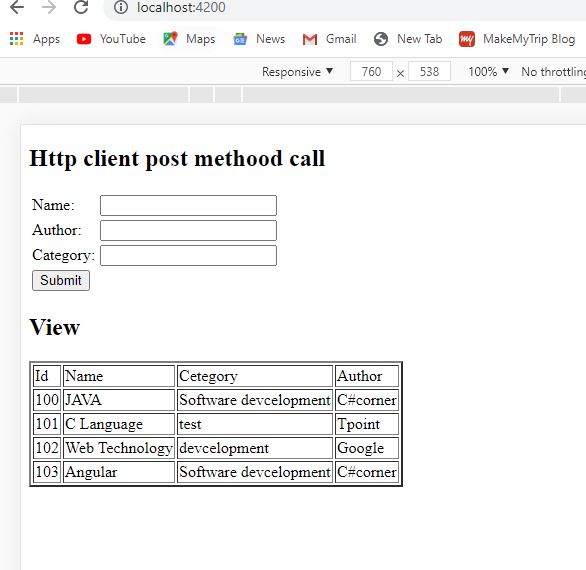Image resolution: width=586 pixels, height=570 pixels.
Task: Open the Apps grid icon
Action: [x=16, y=39]
